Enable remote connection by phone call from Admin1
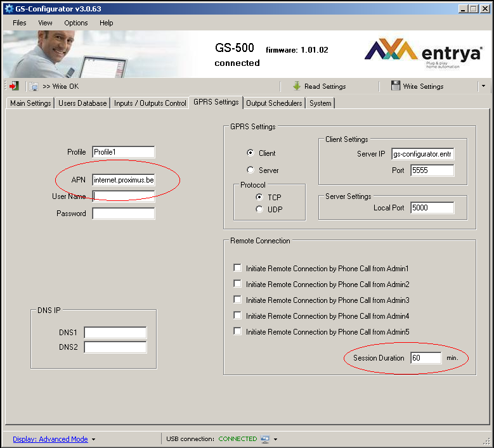The image size is (494, 448). coord(238,268)
